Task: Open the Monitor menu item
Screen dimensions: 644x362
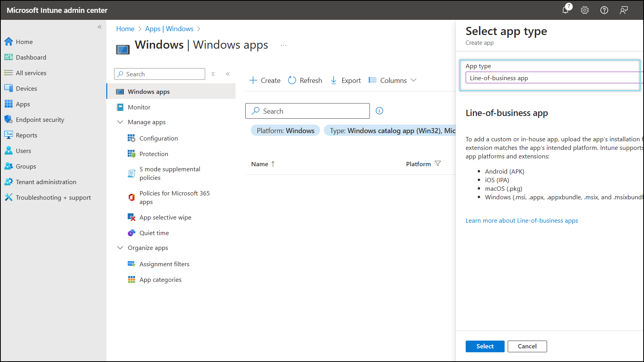Action: (x=139, y=107)
